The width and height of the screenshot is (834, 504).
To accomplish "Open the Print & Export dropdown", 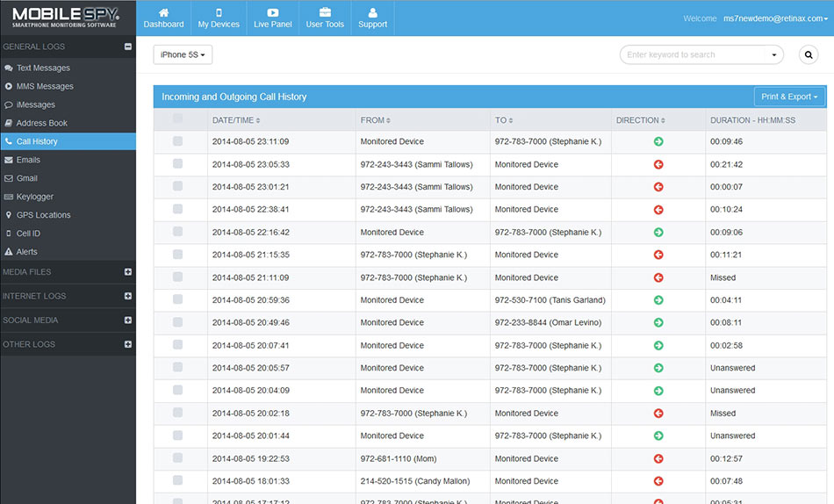I will (789, 97).
